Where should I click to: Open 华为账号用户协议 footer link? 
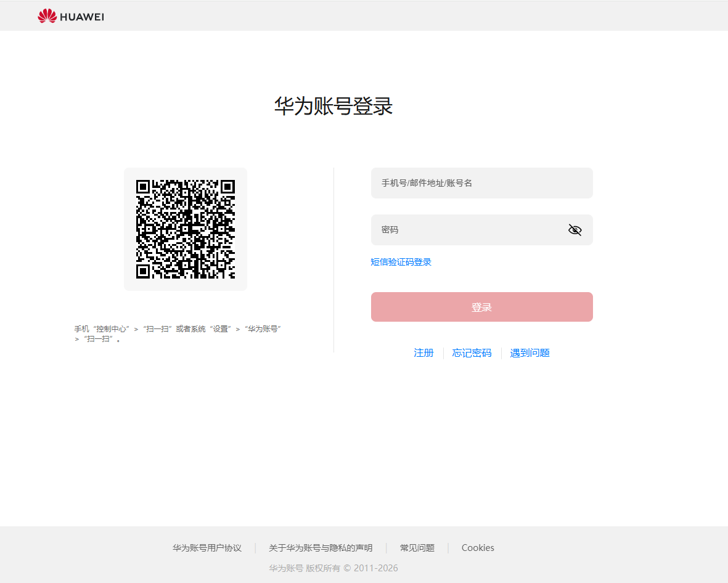[x=207, y=548]
